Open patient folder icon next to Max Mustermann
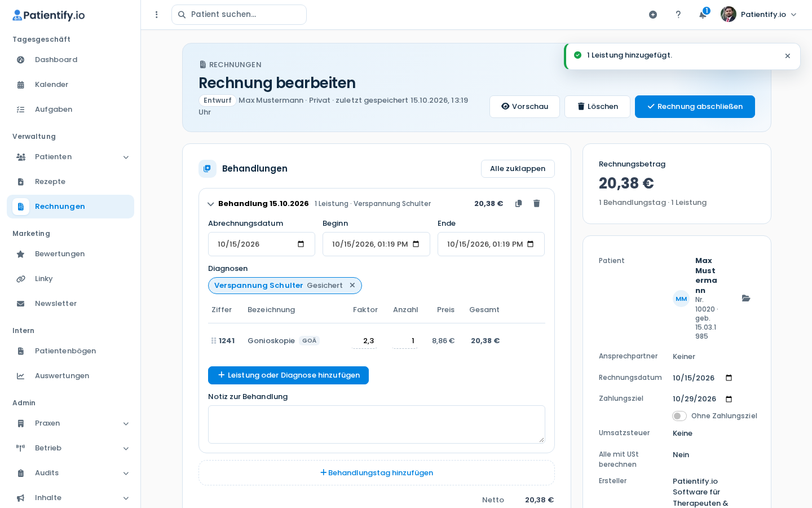This screenshot has height=508, width=812. coord(746,298)
